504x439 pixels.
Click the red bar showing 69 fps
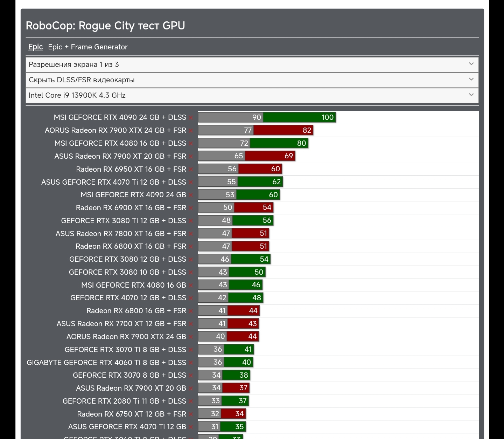pos(270,156)
